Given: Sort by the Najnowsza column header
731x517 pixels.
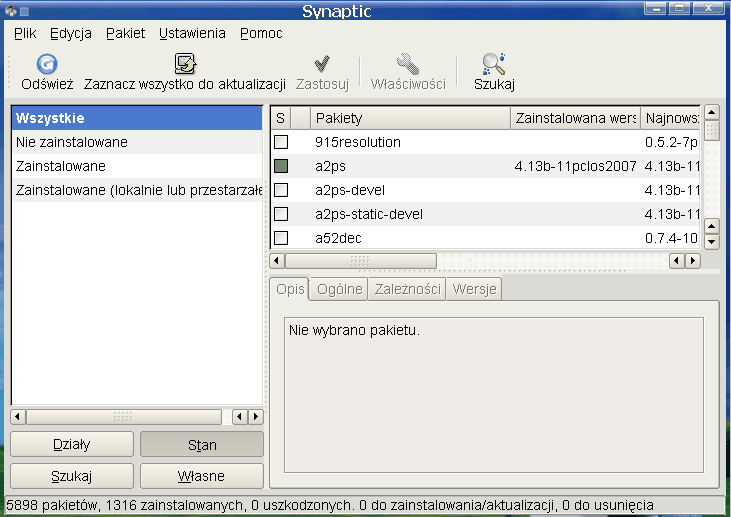Looking at the screenshot, I should [x=670, y=118].
